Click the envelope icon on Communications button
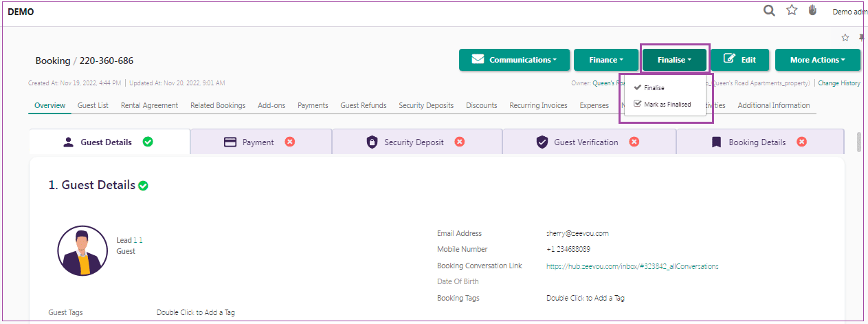The height and width of the screenshot is (324, 868). point(478,60)
